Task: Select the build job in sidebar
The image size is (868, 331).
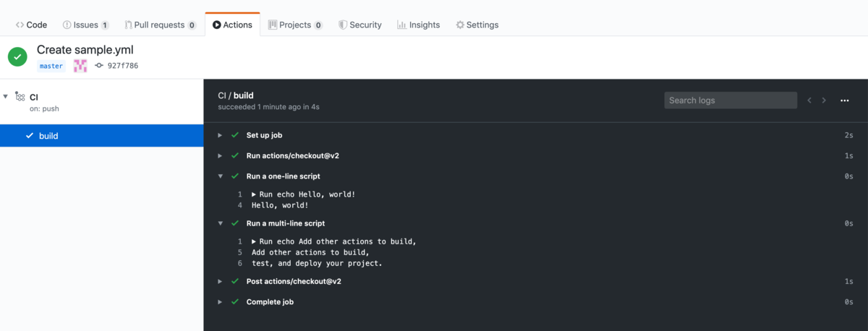Action: tap(101, 136)
